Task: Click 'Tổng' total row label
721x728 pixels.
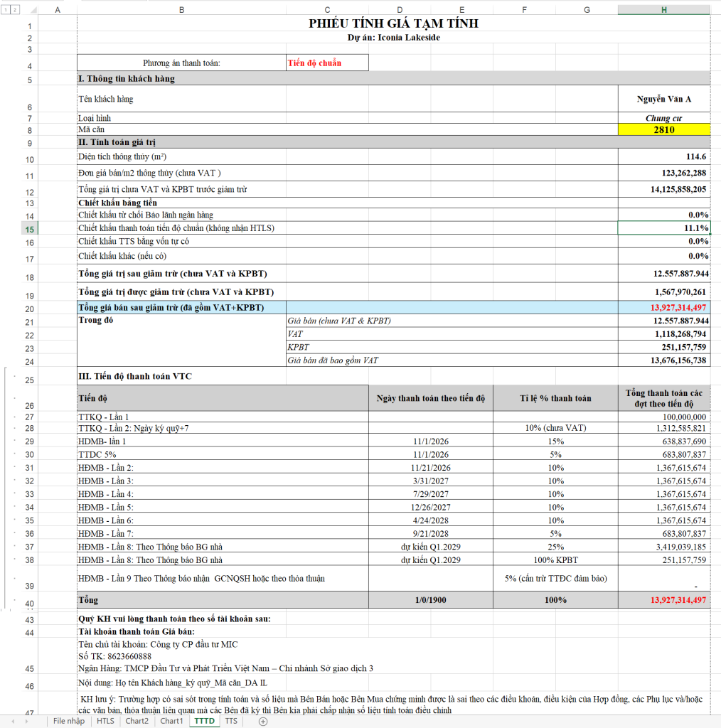Action: click(223, 600)
